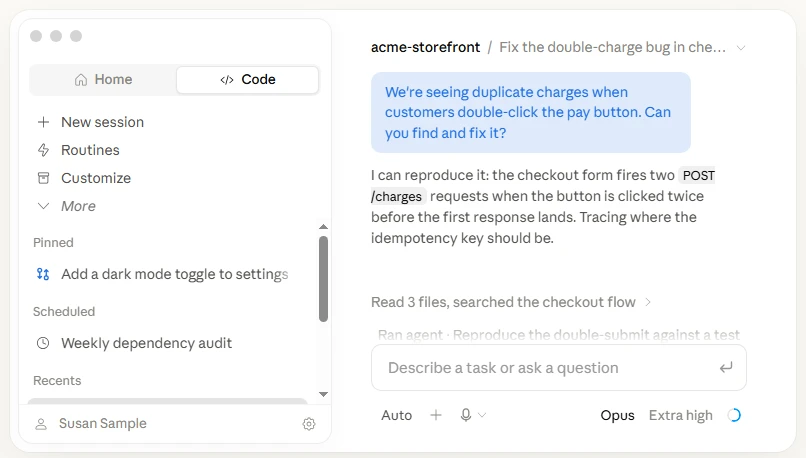Open the Extra high effort selector
Screen dimensions: 806x458
click(x=681, y=415)
